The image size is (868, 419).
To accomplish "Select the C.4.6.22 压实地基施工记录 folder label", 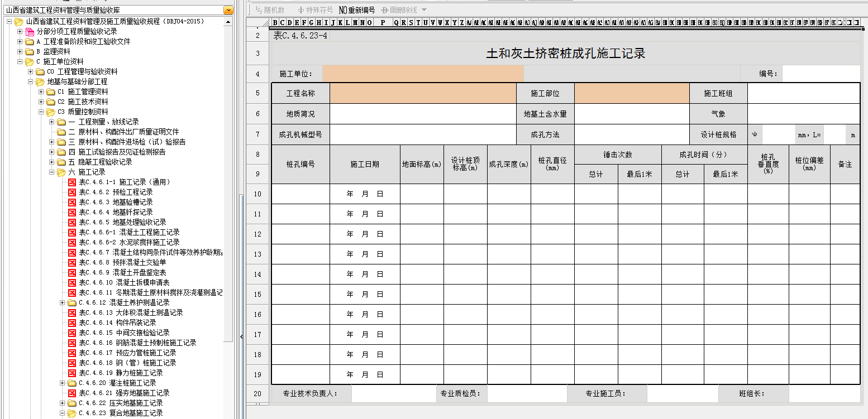I will pyautogui.click(x=121, y=403).
